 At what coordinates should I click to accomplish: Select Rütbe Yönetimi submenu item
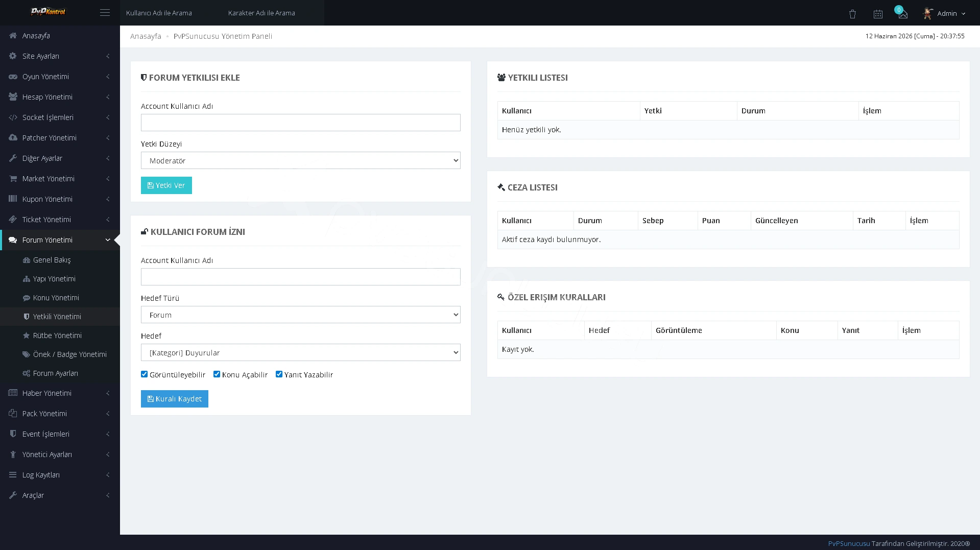[60, 336]
